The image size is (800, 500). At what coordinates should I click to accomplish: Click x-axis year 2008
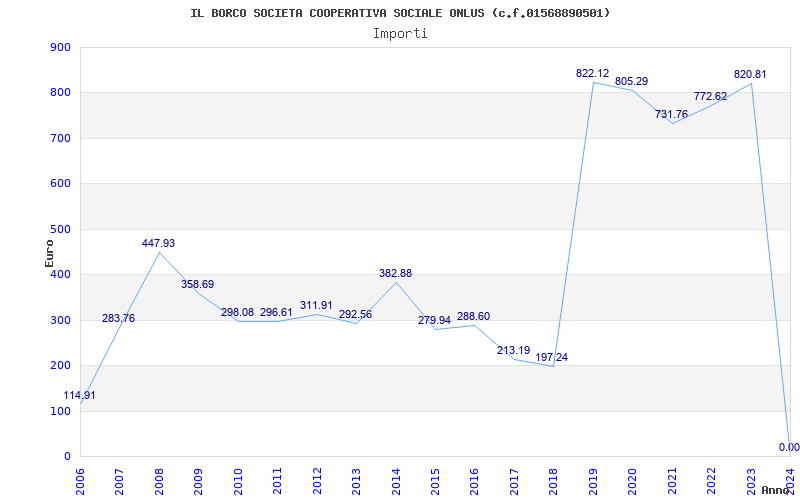click(159, 481)
